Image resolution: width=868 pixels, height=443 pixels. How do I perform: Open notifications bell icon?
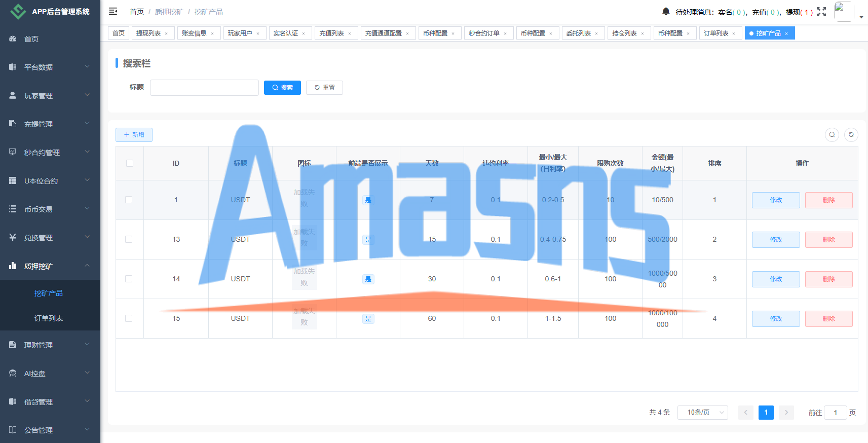click(666, 11)
